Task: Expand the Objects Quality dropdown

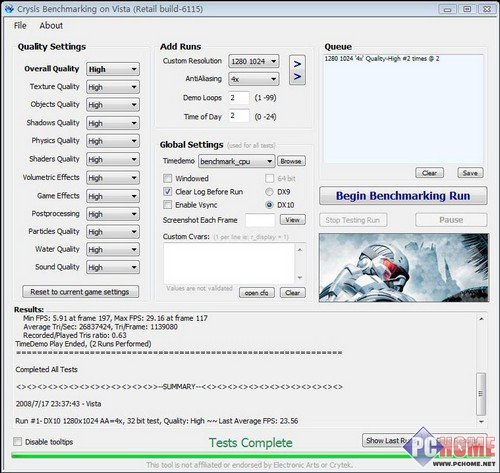Action: (113, 105)
